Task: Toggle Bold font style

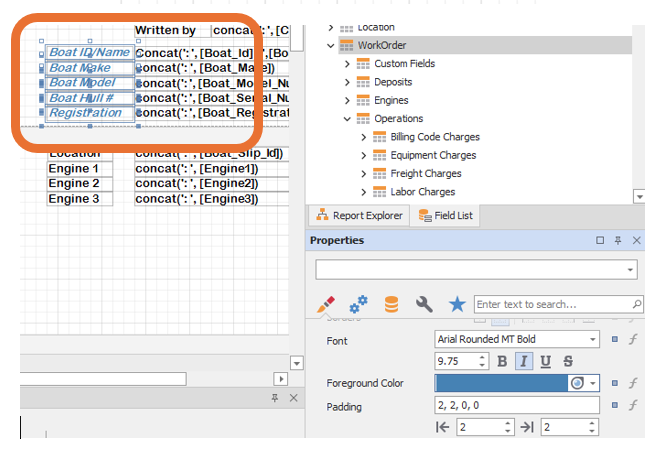Action: pos(502,361)
